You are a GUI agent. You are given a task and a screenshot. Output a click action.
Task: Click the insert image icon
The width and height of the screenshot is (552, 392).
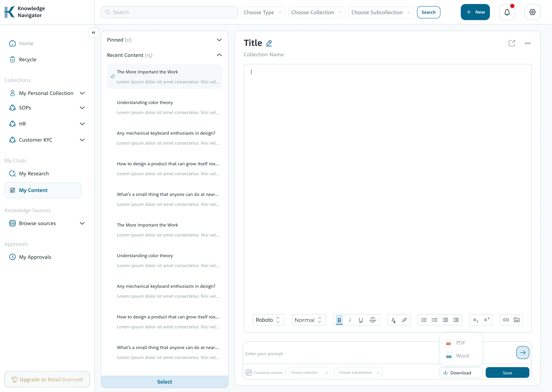tap(516, 320)
